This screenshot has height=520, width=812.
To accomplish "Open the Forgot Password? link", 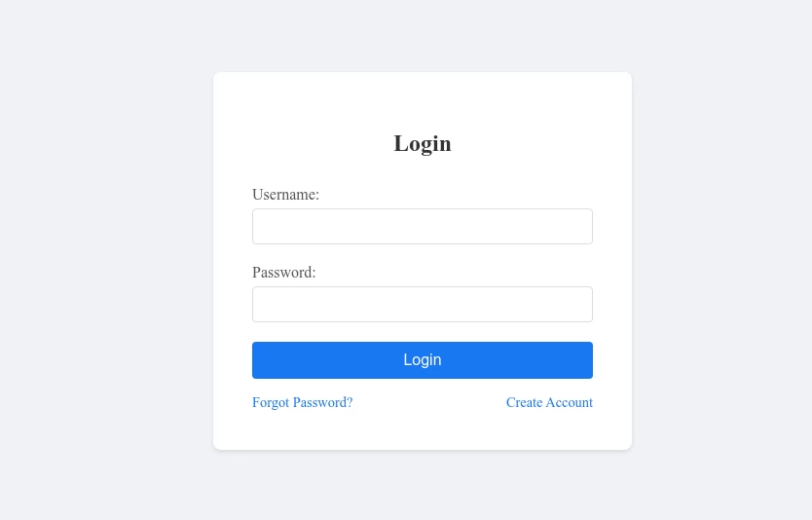I will click(x=303, y=402).
